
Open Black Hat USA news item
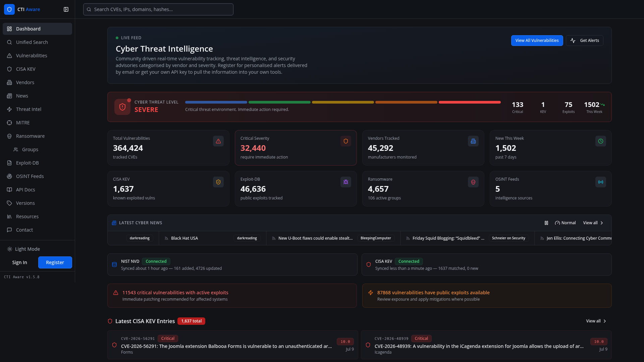point(212,238)
